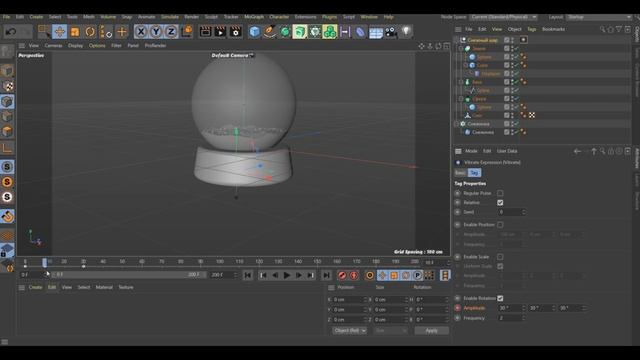The width and height of the screenshot is (640, 360).
Task: Click the Undo arrow icon
Action: 11,31
